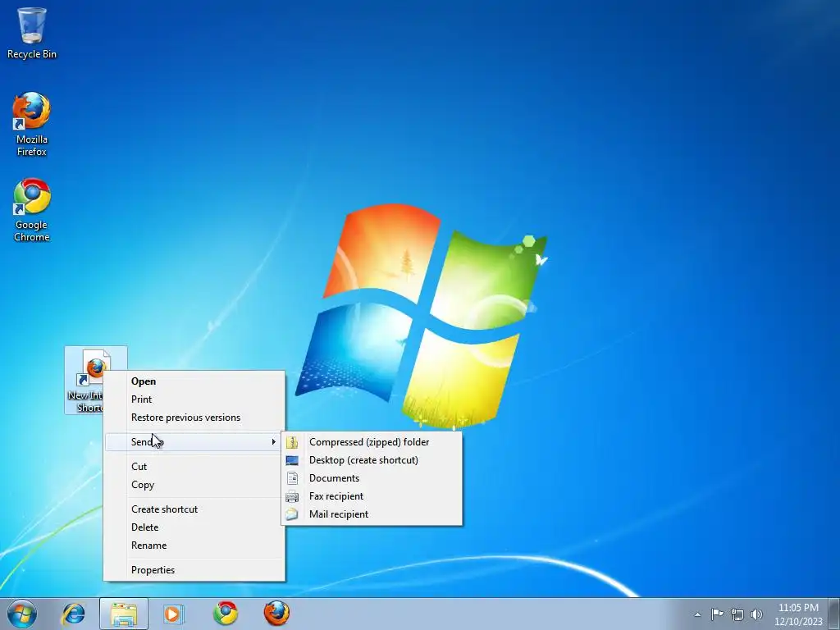Screen dimensions: 840x630
Task: Click Show desktop strip at taskbar end
Action: [x=835, y=614]
